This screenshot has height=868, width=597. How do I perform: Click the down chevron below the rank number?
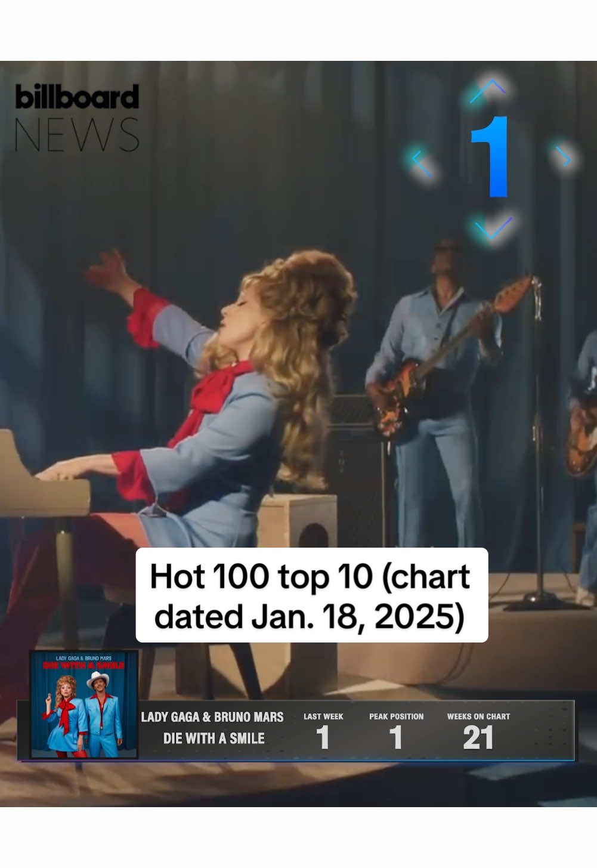[x=493, y=228]
